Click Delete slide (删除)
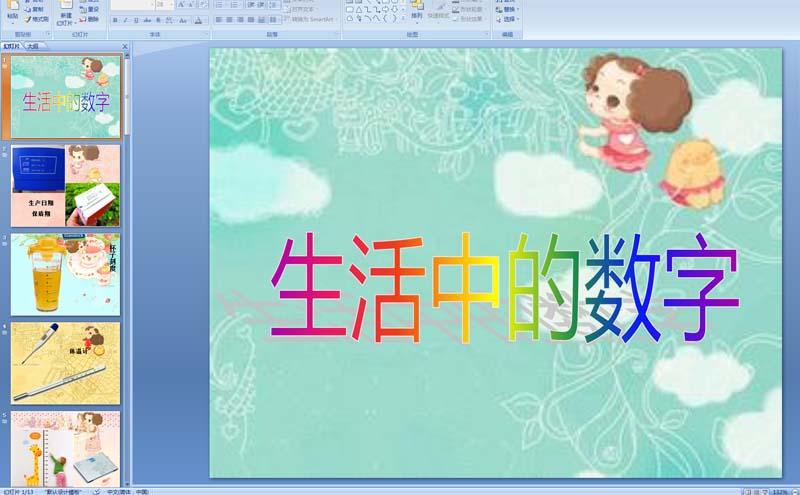This screenshot has width=800, height=495. pos(89,19)
